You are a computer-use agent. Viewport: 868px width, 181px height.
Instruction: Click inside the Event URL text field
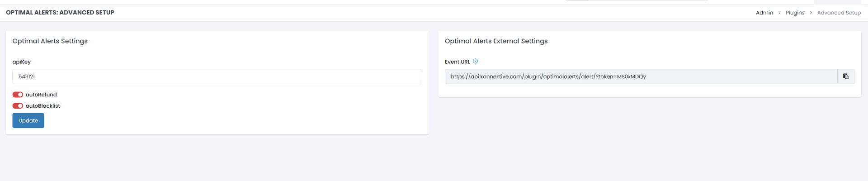tap(641, 76)
